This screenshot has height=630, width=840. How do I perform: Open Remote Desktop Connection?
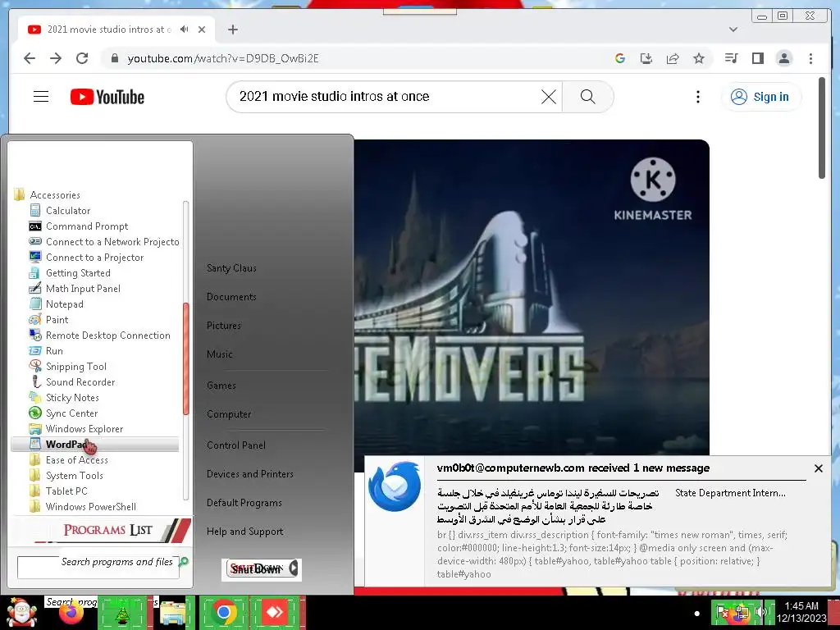(x=107, y=335)
